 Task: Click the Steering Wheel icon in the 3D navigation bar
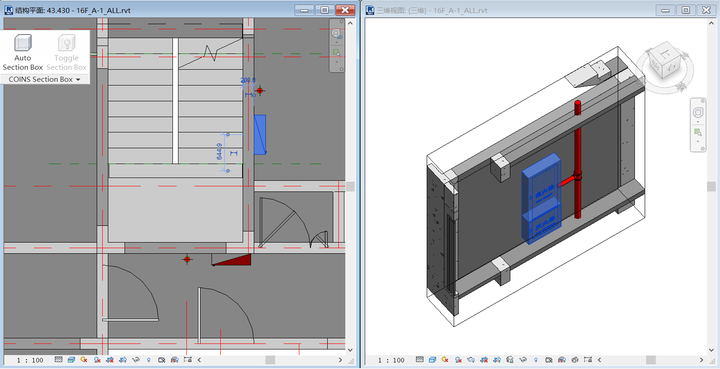click(x=698, y=112)
